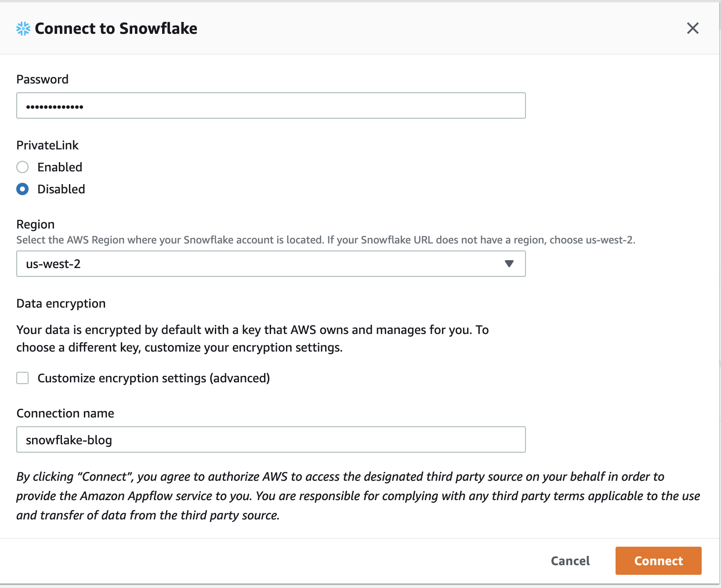The height and width of the screenshot is (588, 721).
Task: Focus the Connection name text field
Action: [x=271, y=439]
